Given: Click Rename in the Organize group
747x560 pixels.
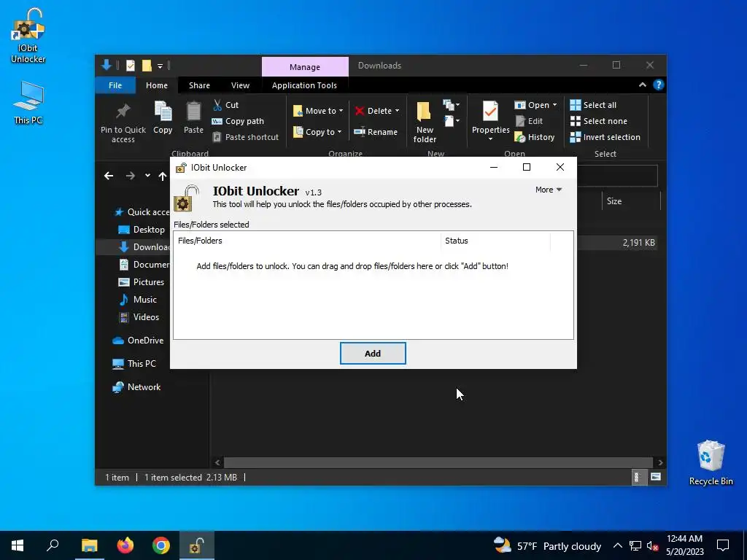Looking at the screenshot, I should point(376,132).
